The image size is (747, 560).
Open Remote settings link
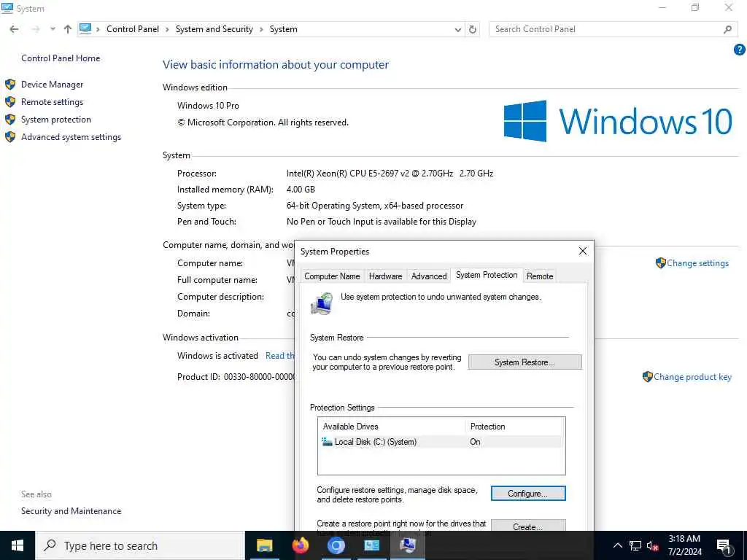point(52,102)
